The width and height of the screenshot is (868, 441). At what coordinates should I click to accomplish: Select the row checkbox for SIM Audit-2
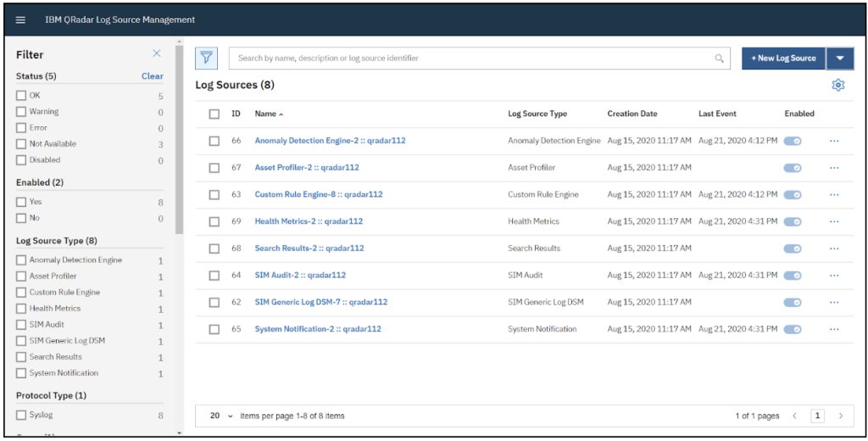[x=214, y=275]
